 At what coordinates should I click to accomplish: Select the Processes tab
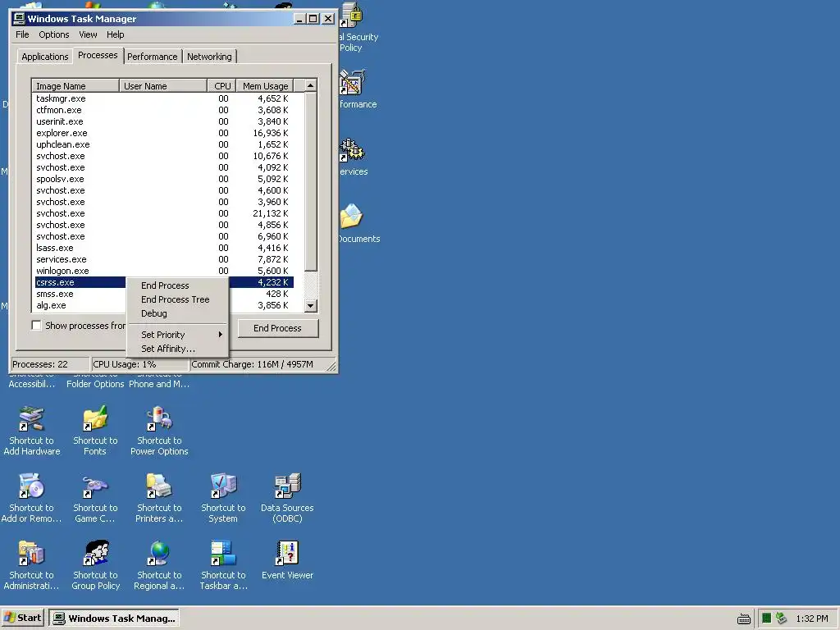[x=98, y=55]
